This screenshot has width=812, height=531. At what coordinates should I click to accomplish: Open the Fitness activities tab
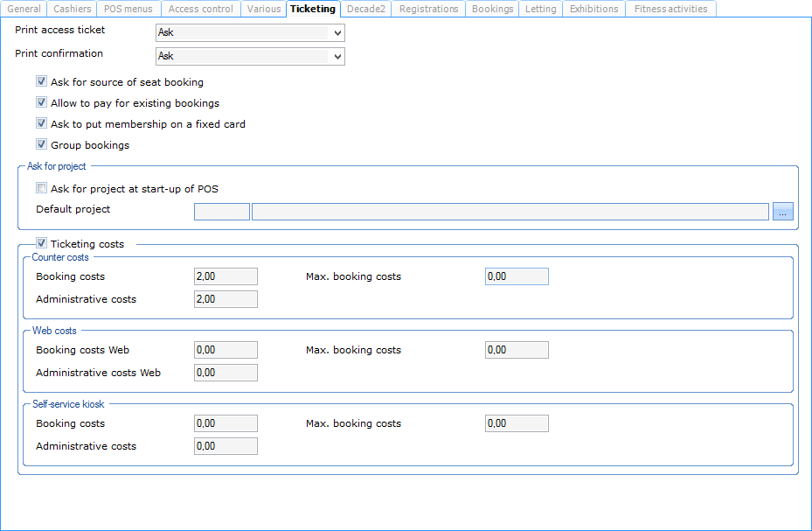pos(671,9)
